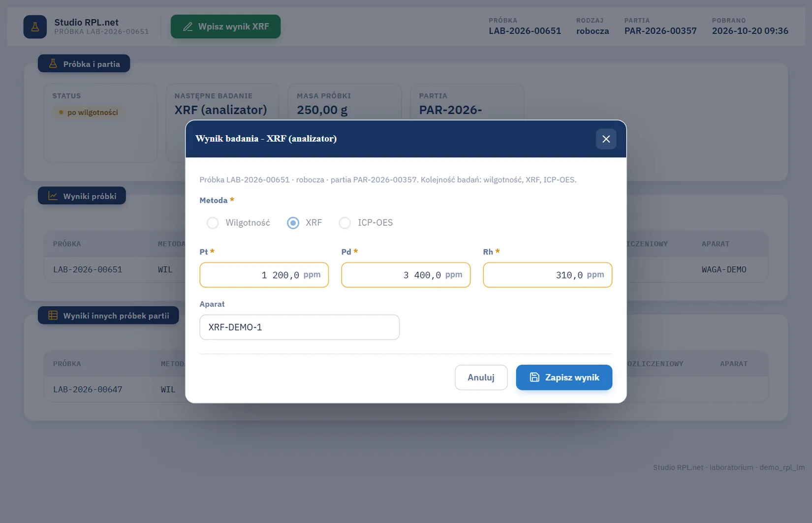This screenshot has width=812, height=523.
Task: Click the flask icon on Próbka i partia tab
Action: (53, 63)
